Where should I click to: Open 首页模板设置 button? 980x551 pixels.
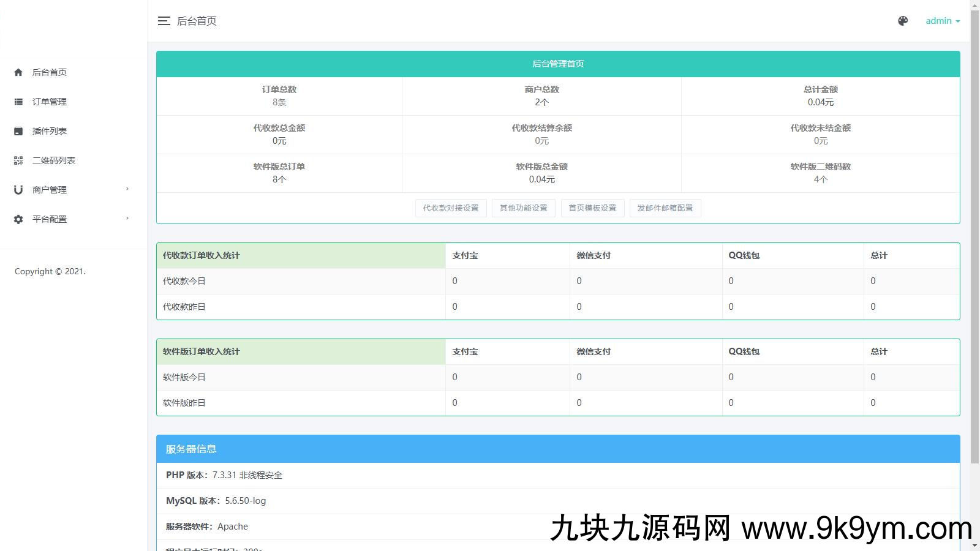pyautogui.click(x=592, y=208)
